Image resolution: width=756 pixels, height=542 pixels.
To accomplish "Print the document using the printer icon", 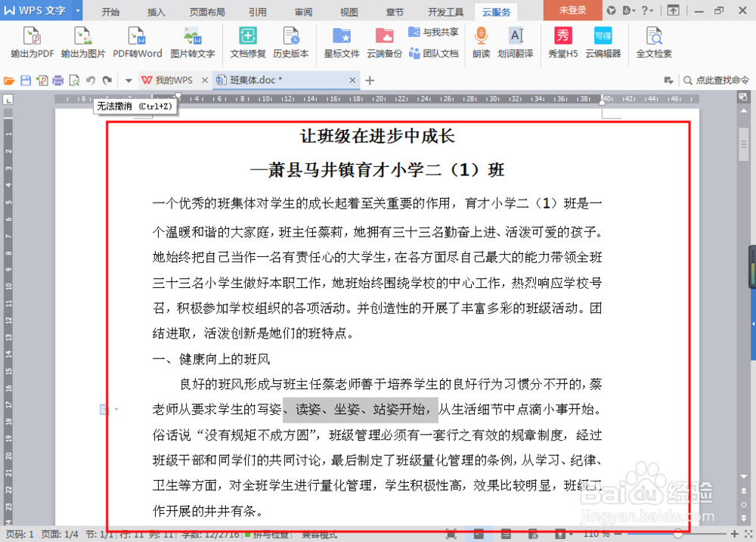I will click(x=58, y=81).
